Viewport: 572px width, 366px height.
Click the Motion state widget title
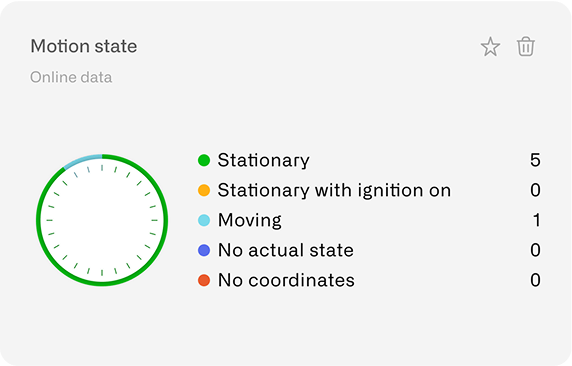84,46
